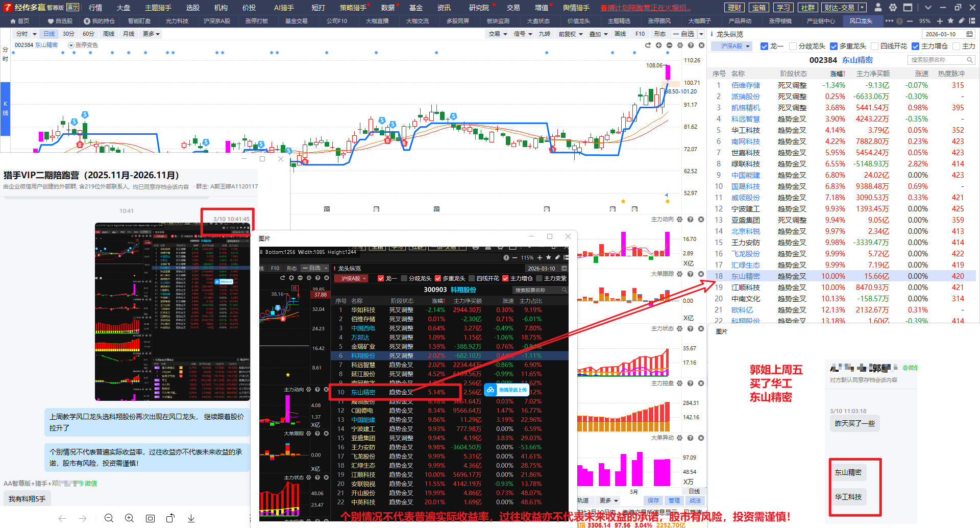Open the 更多 timeframe dropdown
Screen dimensions: 980x528
click(x=151, y=34)
